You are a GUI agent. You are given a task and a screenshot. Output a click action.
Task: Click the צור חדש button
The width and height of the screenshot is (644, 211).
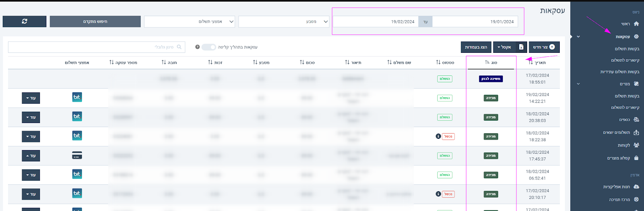point(544,47)
